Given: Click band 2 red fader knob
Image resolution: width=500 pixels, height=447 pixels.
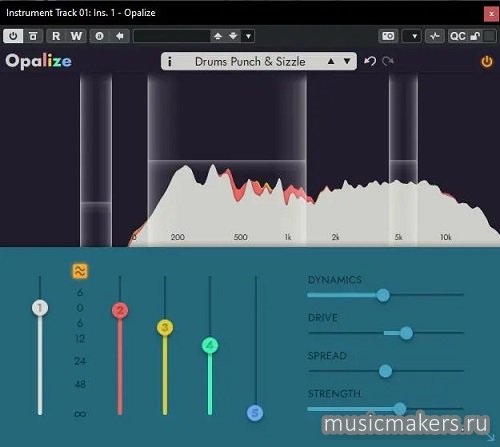Looking at the screenshot, I should click(x=120, y=310).
